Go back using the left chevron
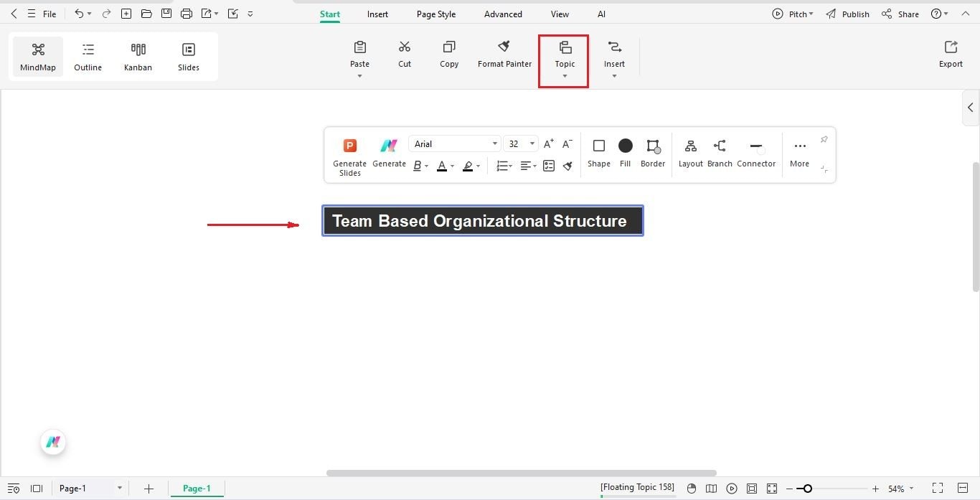 tap(14, 14)
